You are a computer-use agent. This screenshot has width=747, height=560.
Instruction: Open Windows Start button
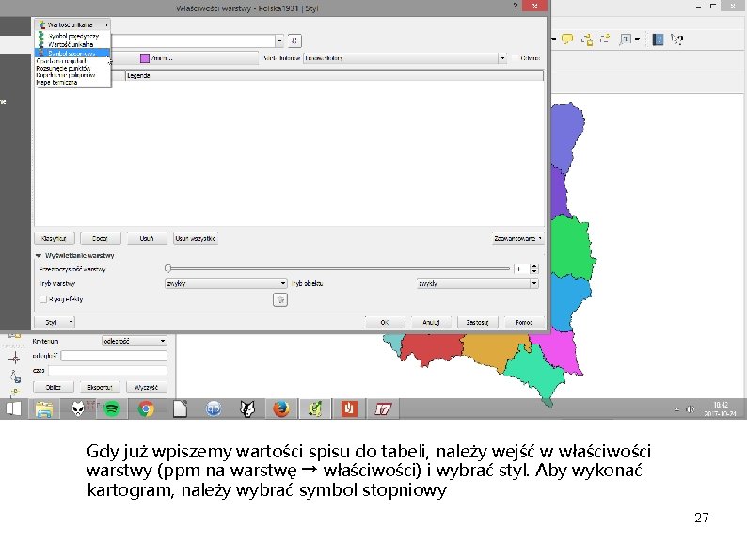(x=13, y=408)
